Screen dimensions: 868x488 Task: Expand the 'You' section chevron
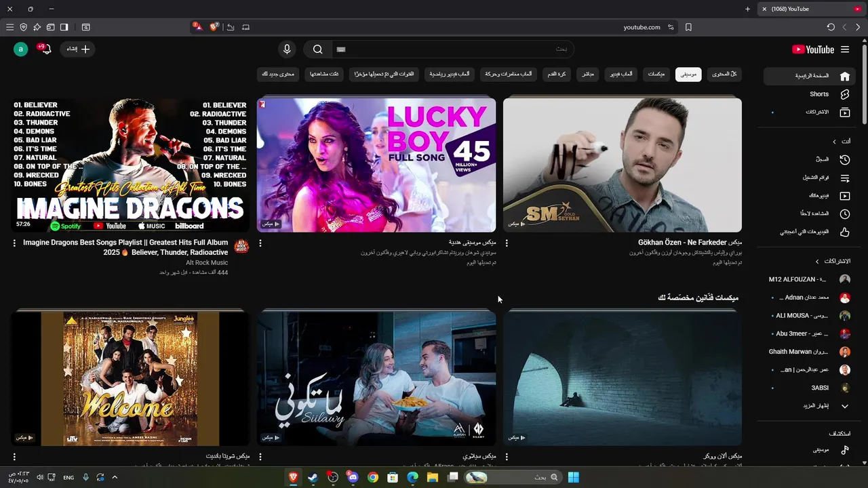[x=835, y=142]
